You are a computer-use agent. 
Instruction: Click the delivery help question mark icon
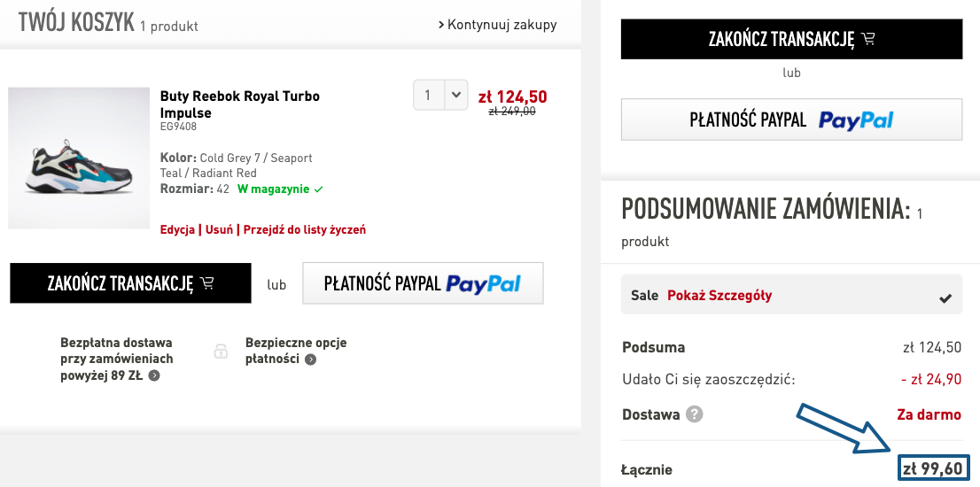click(x=695, y=414)
